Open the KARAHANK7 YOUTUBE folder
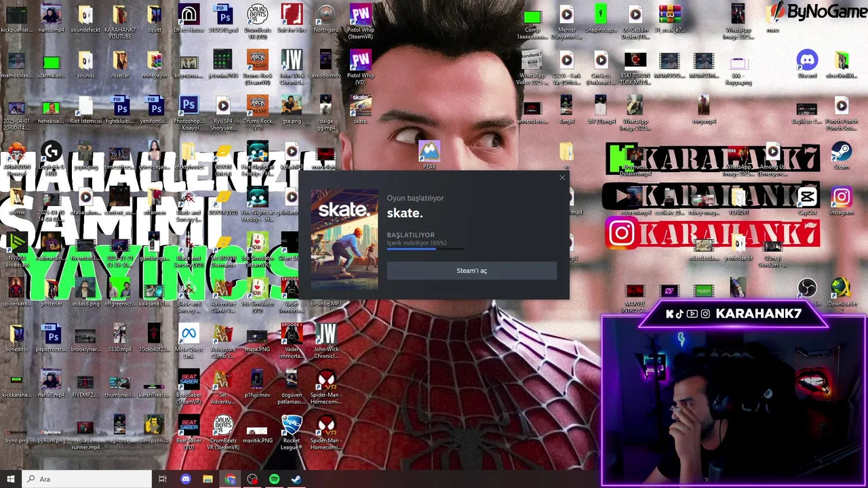The width and height of the screenshot is (868, 488). [x=120, y=22]
